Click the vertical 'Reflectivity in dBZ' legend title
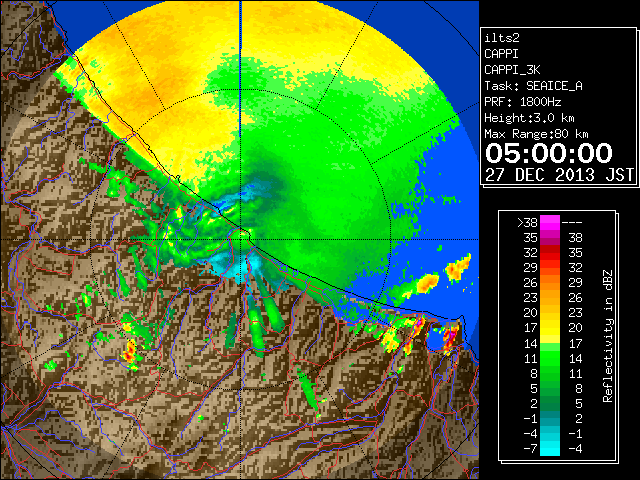This screenshot has height=480, width=640. [608, 336]
